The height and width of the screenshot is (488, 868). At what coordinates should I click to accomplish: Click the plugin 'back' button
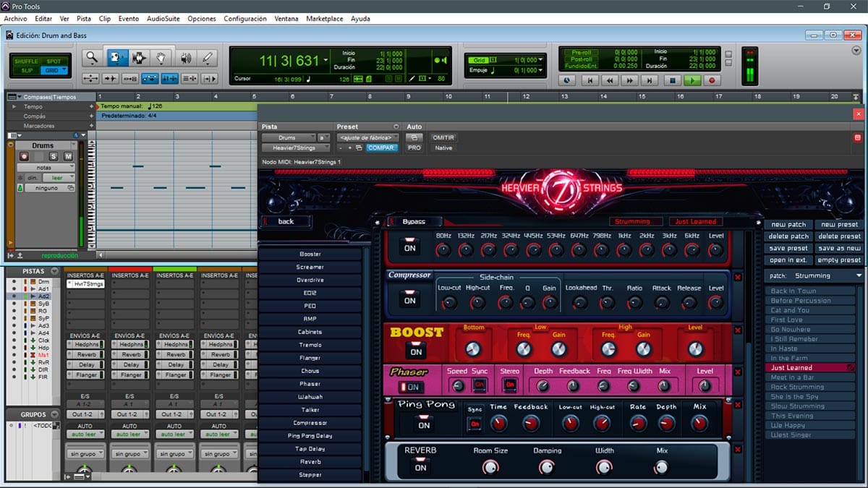[x=286, y=221]
